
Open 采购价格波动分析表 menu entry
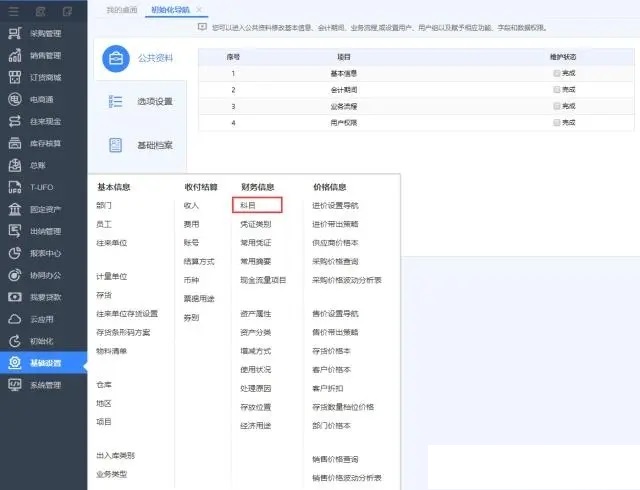(x=347, y=280)
